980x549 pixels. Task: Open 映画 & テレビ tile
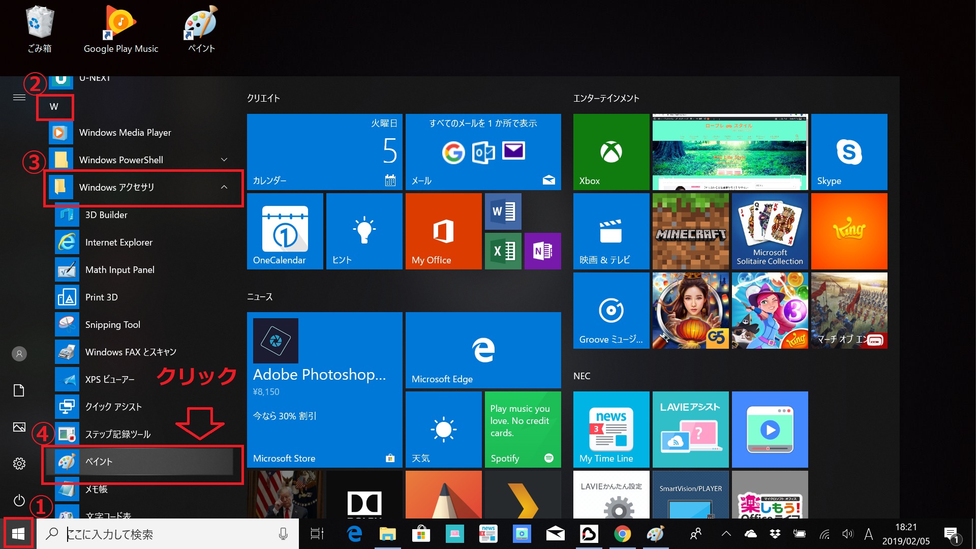(x=611, y=231)
